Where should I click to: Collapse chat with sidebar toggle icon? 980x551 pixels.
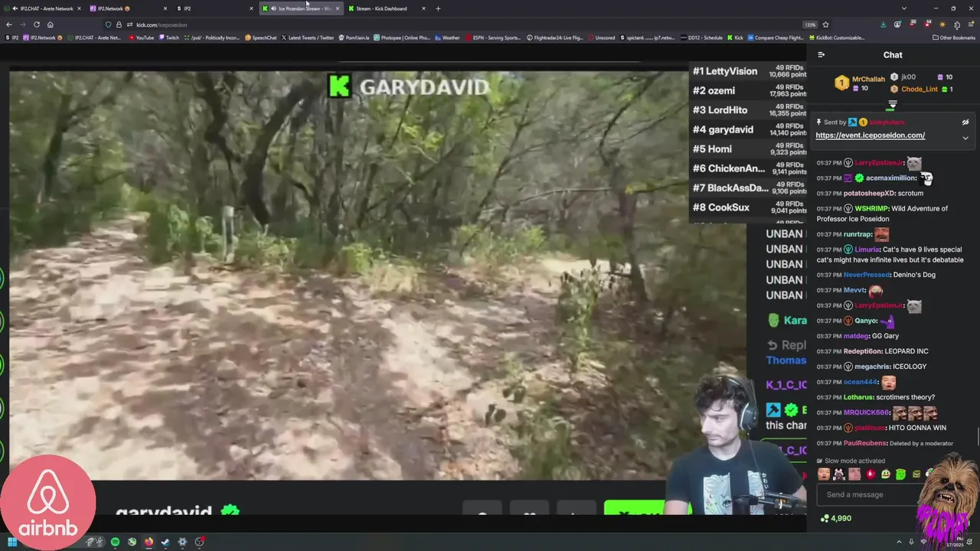coord(822,55)
